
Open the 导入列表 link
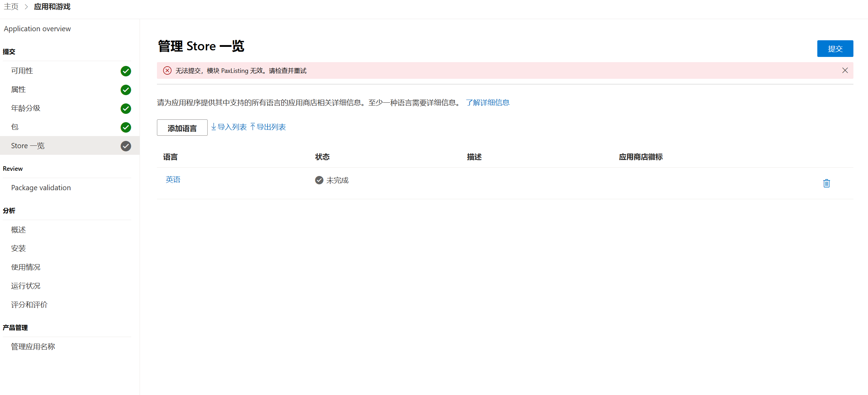pyautogui.click(x=229, y=127)
